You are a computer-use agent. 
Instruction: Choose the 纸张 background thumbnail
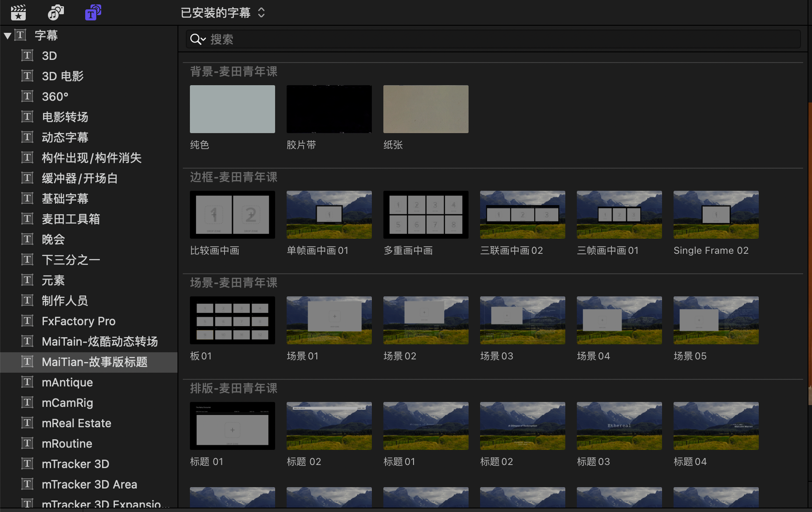(x=426, y=109)
